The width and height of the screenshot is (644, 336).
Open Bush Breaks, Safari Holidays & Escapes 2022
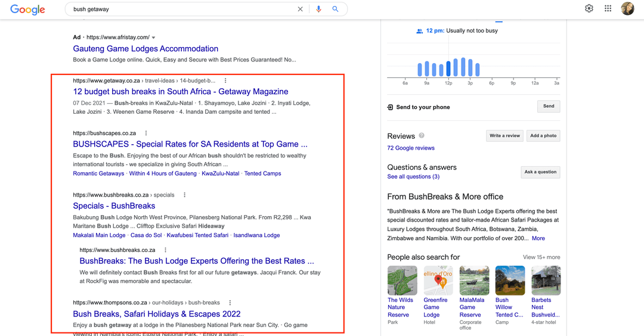[x=157, y=314]
